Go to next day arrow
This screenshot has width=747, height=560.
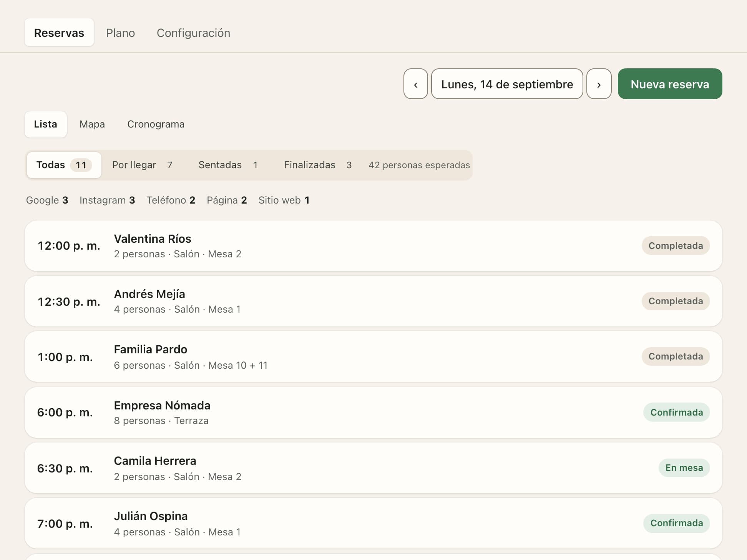point(599,84)
